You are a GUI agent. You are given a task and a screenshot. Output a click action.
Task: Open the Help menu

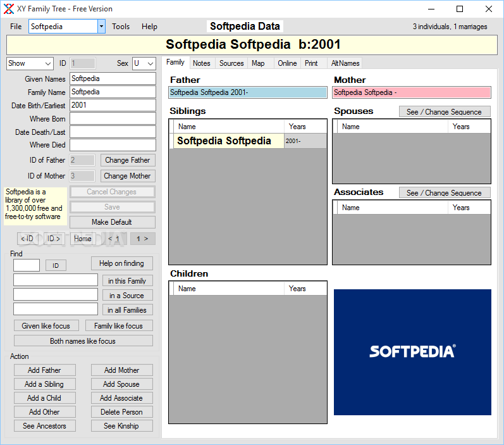click(x=149, y=27)
